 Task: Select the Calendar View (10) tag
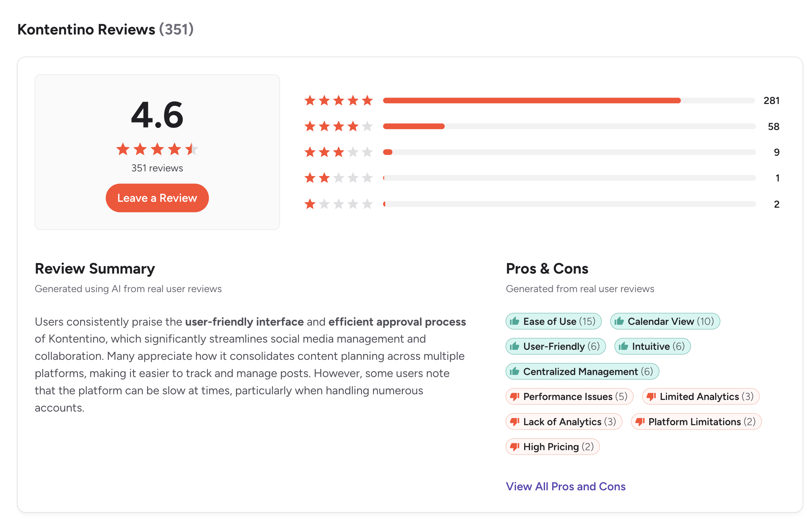pyautogui.click(x=665, y=321)
